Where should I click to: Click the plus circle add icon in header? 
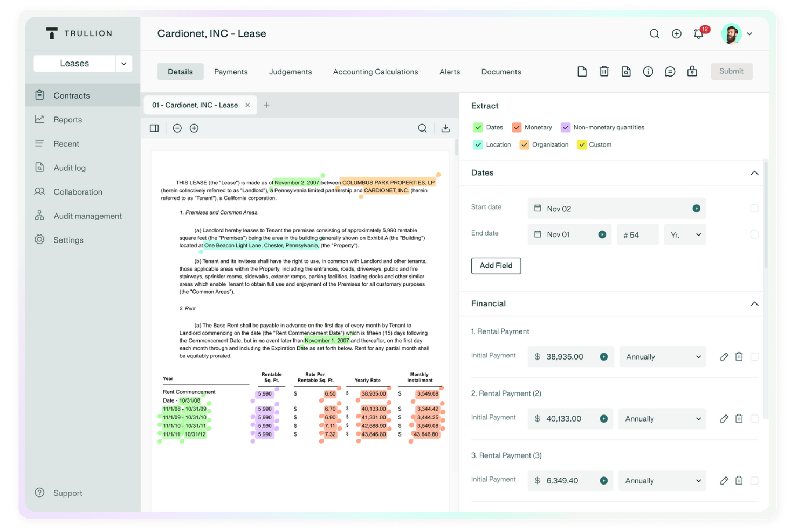click(676, 34)
